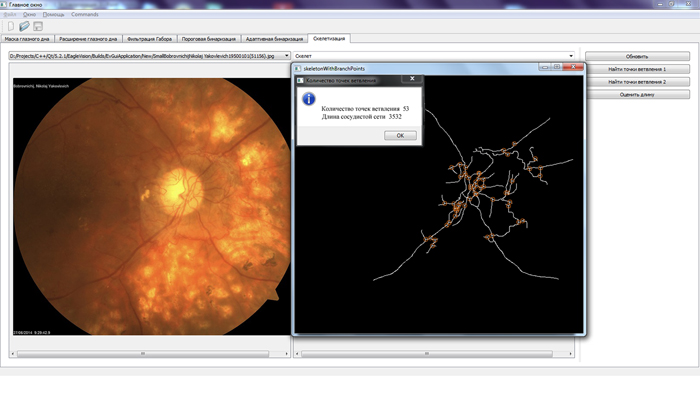Minimize the skeletonWithBranchPoints window
This screenshot has height=394, width=700.
(545, 67)
